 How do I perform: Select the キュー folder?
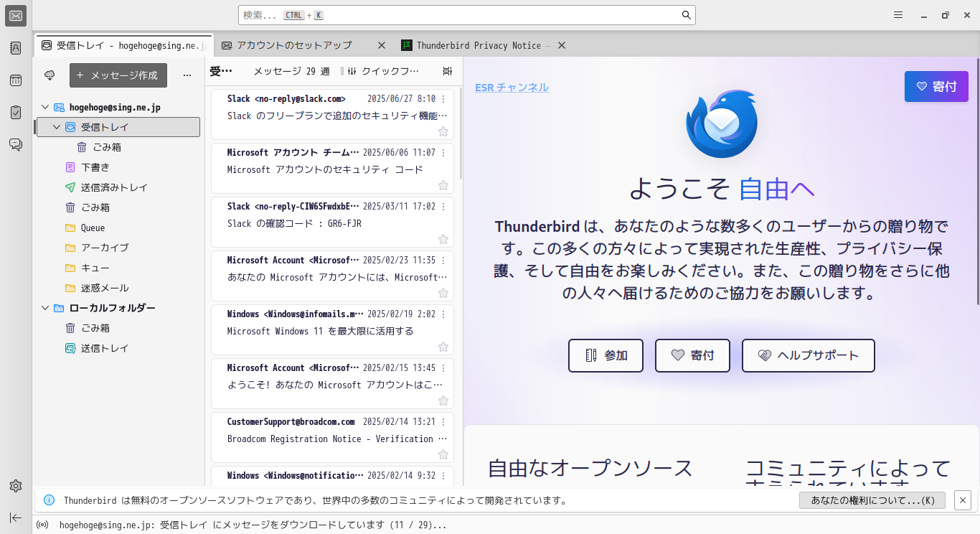(118, 268)
